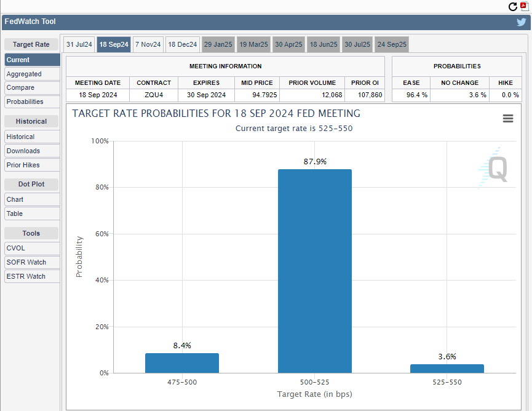Click the 500-525 probability bar
The height and width of the screenshot is (411, 532).
[314, 271]
